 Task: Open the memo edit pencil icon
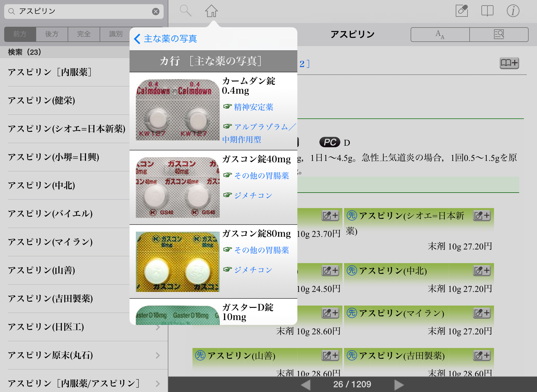point(461,11)
